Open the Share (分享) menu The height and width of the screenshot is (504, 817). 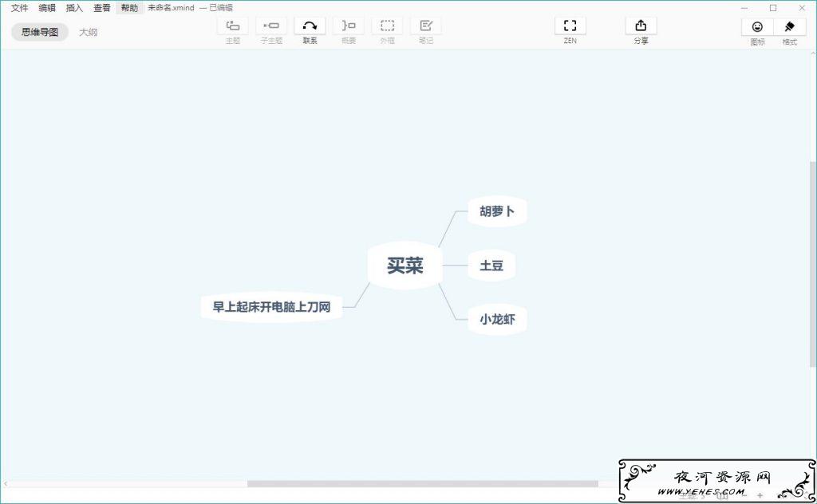(641, 26)
